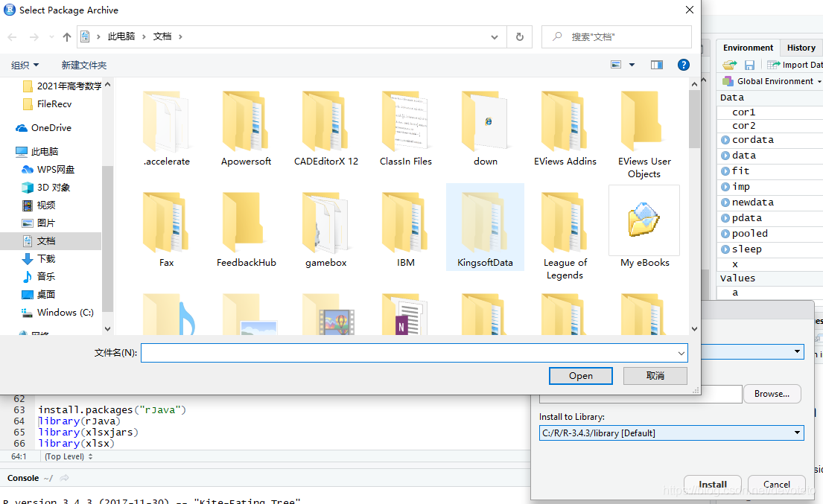The height and width of the screenshot is (504, 823).
Task: Expand the newdata object in Environment
Action: [x=725, y=202]
